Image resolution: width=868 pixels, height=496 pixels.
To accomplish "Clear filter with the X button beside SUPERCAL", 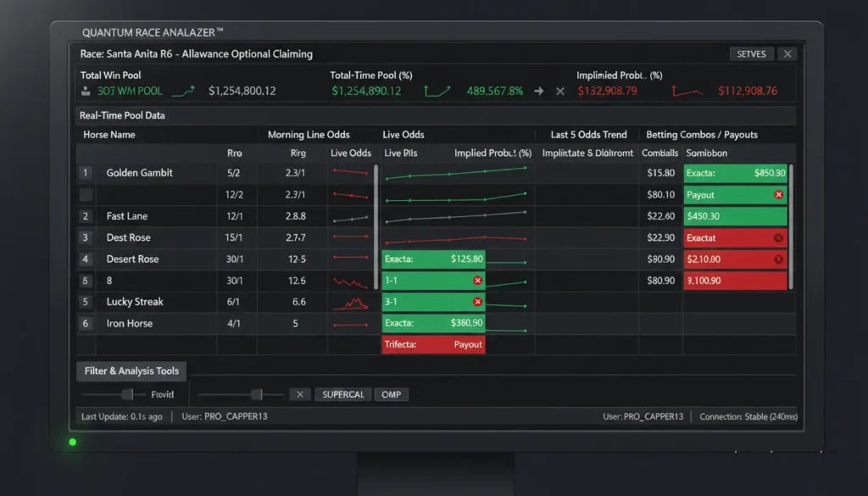I will (300, 395).
